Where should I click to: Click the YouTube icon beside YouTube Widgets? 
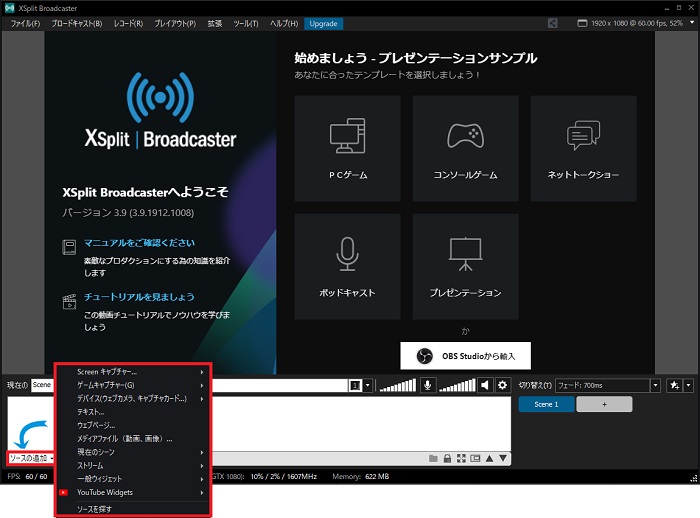click(x=64, y=493)
